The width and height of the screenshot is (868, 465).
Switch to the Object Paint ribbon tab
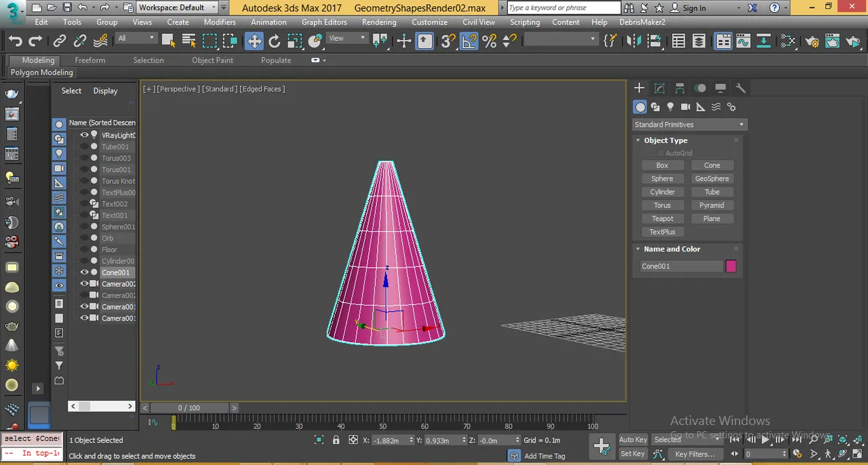click(x=212, y=60)
